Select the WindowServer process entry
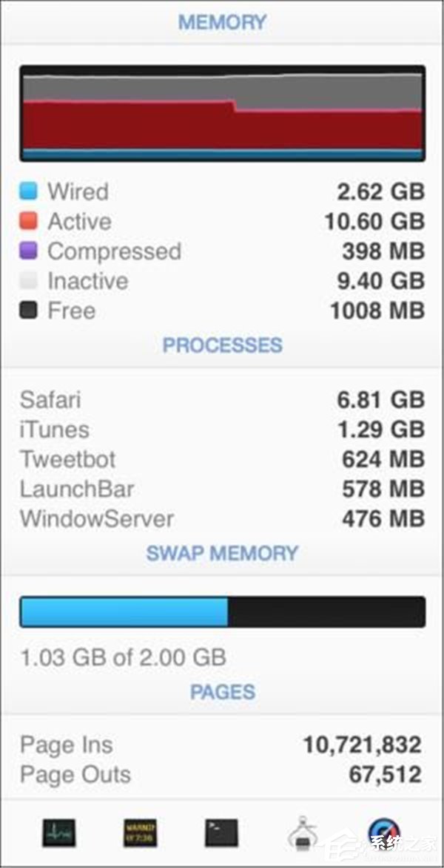This screenshot has width=444, height=868. click(222, 519)
